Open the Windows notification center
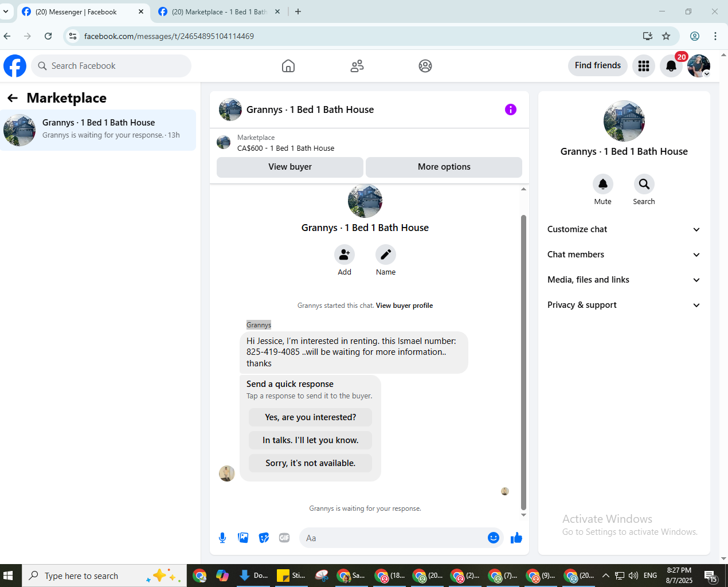This screenshot has height=587, width=728. tap(711, 576)
